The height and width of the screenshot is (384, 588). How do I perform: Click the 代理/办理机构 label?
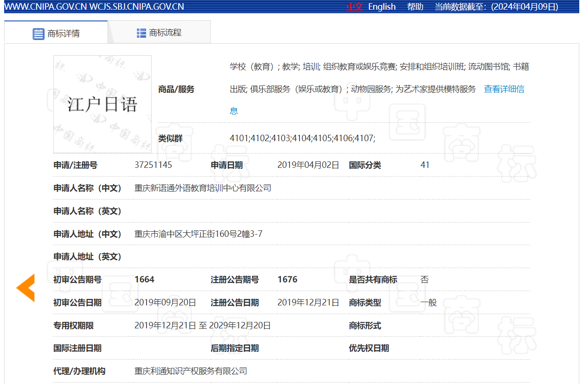79,371
